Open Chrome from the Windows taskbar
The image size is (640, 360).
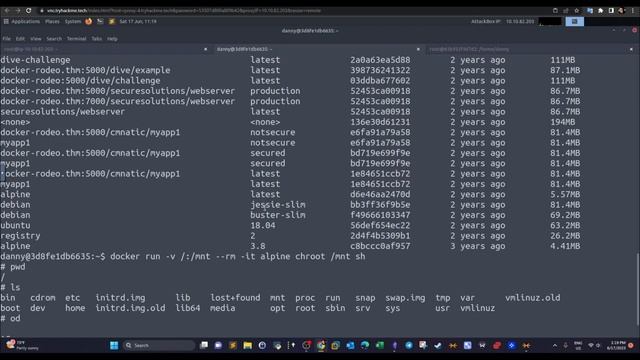pyautogui.click(x=321, y=345)
